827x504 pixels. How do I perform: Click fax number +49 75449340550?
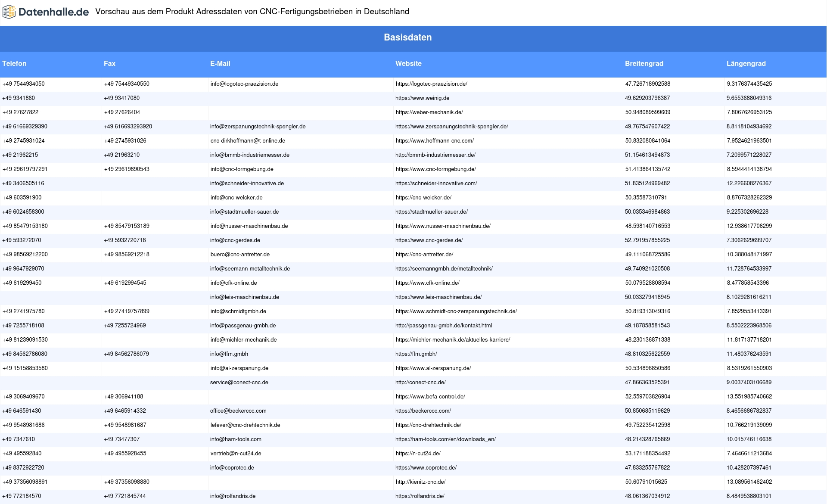[127, 84]
